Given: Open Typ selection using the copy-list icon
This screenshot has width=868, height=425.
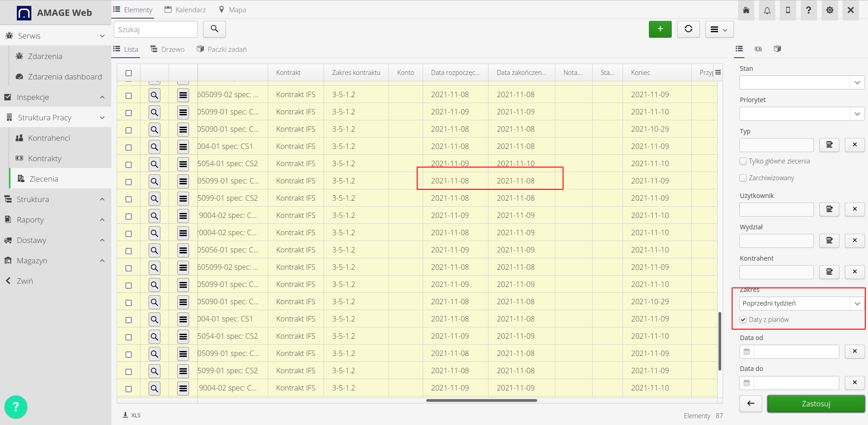Looking at the screenshot, I should pyautogui.click(x=829, y=145).
